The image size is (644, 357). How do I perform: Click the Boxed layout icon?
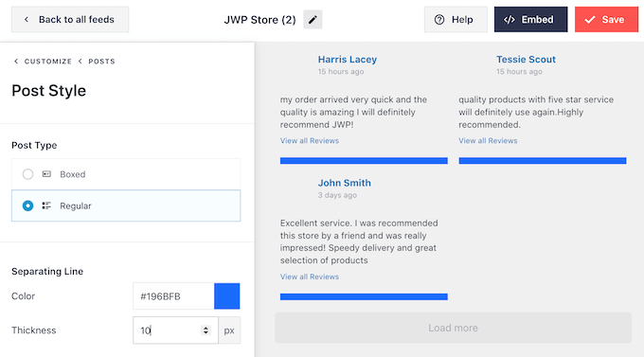pos(46,174)
